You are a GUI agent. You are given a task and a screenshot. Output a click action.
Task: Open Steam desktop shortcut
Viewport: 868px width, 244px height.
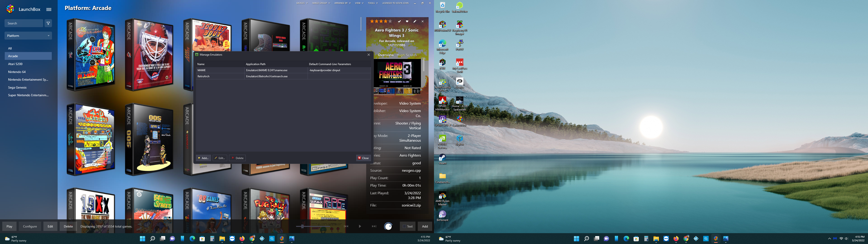coord(442,159)
